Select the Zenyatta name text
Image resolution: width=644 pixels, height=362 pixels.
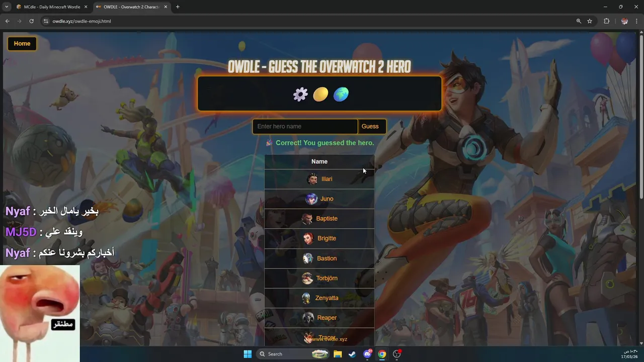pos(327,298)
